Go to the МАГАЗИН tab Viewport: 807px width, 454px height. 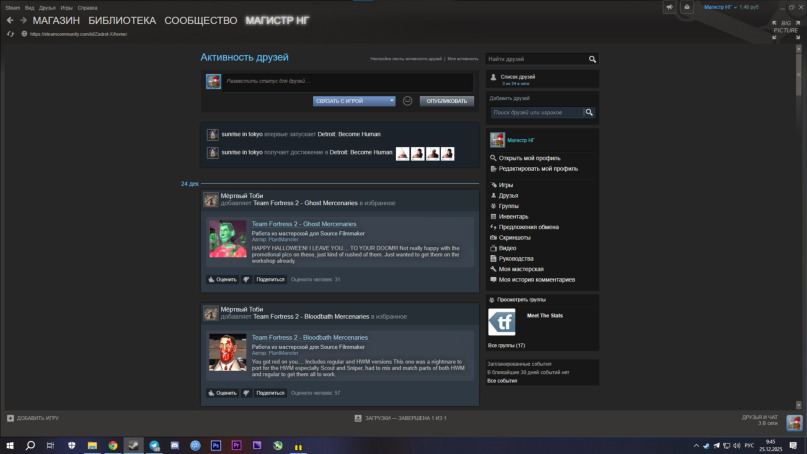[x=56, y=21]
